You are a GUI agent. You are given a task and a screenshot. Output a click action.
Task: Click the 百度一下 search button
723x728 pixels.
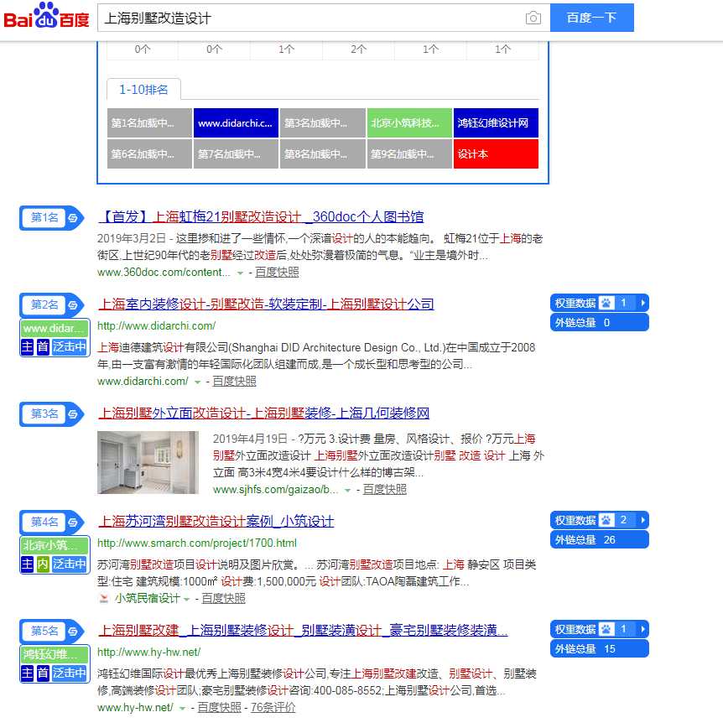[x=591, y=18]
